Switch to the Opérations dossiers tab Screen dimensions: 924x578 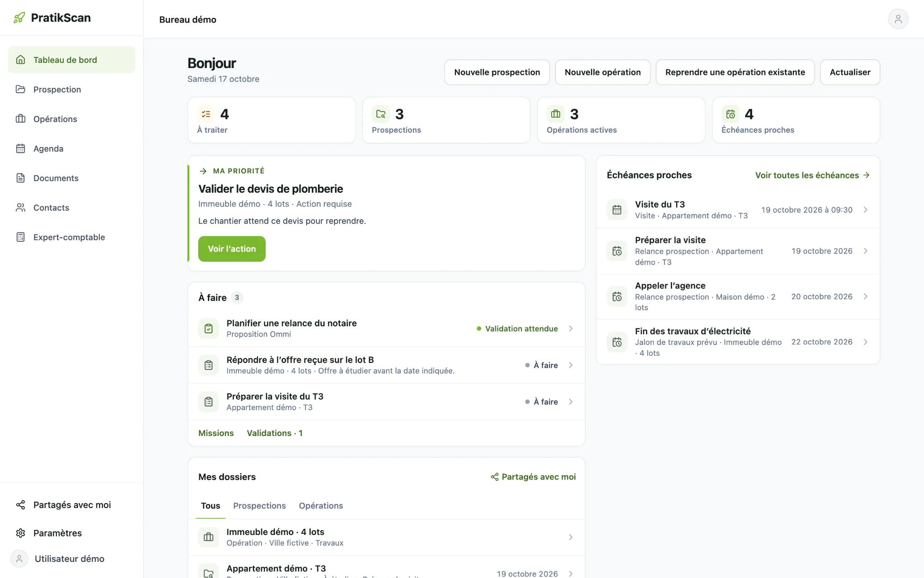pyautogui.click(x=321, y=506)
